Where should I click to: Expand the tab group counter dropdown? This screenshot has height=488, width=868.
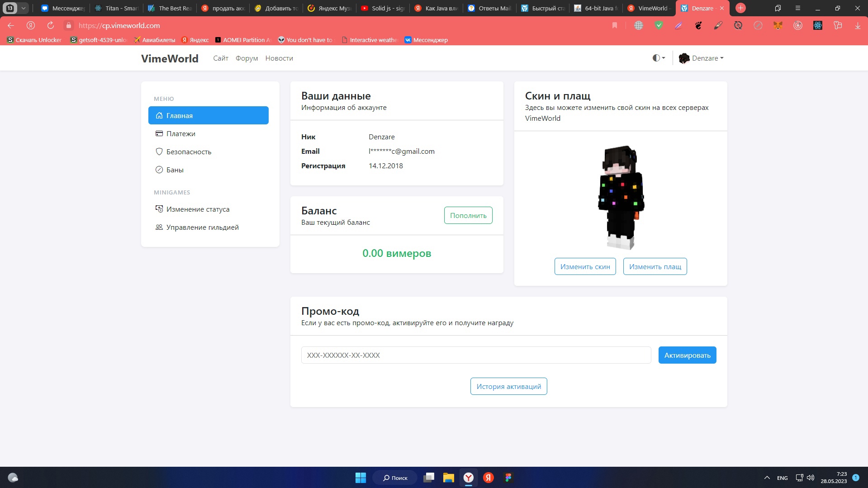[x=24, y=8]
